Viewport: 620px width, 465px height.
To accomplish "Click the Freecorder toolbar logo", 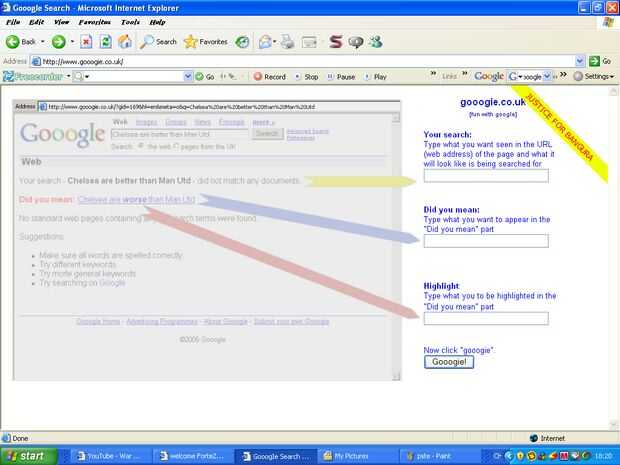I will (x=33, y=76).
